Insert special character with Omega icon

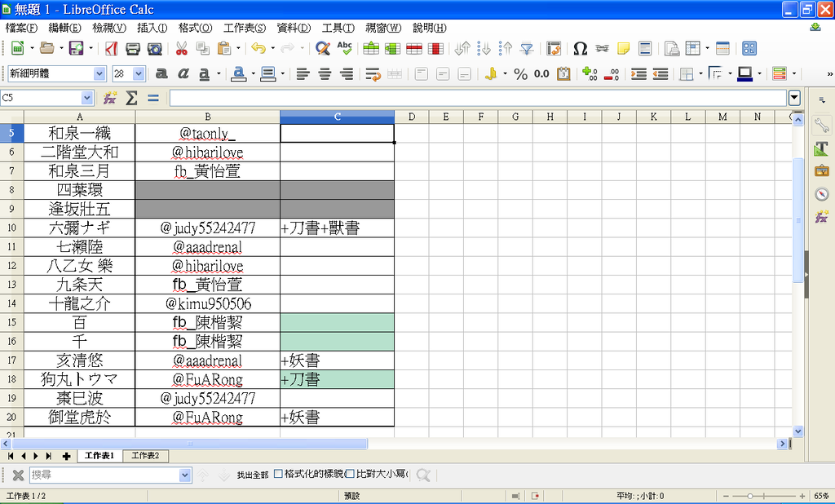[580, 49]
